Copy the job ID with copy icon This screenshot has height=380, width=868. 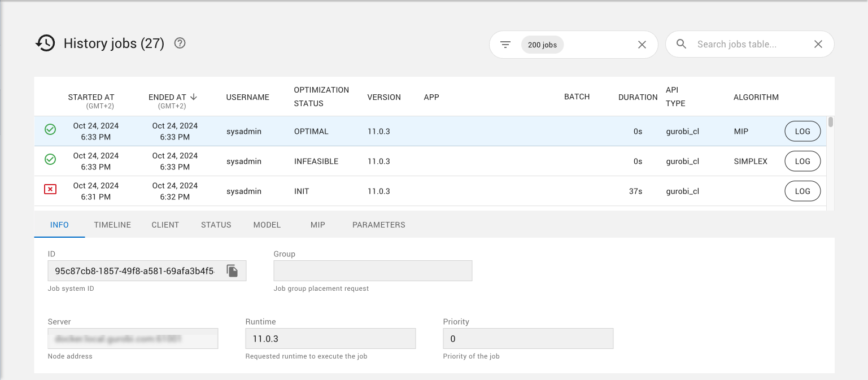click(x=232, y=271)
